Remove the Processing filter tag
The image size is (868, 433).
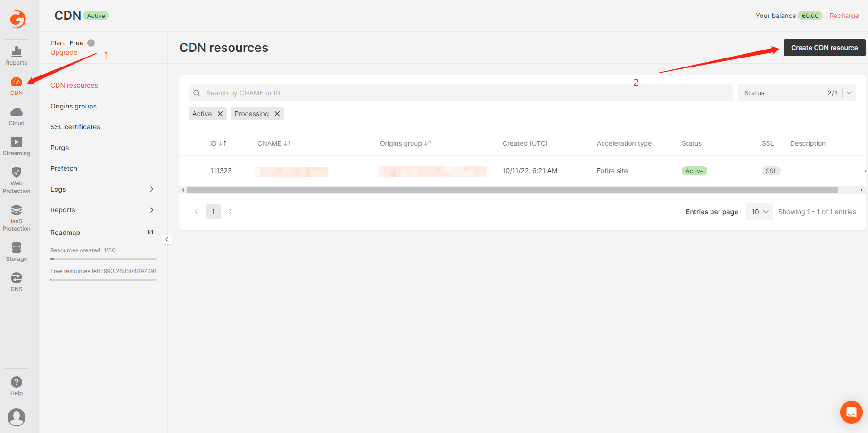pyautogui.click(x=277, y=114)
